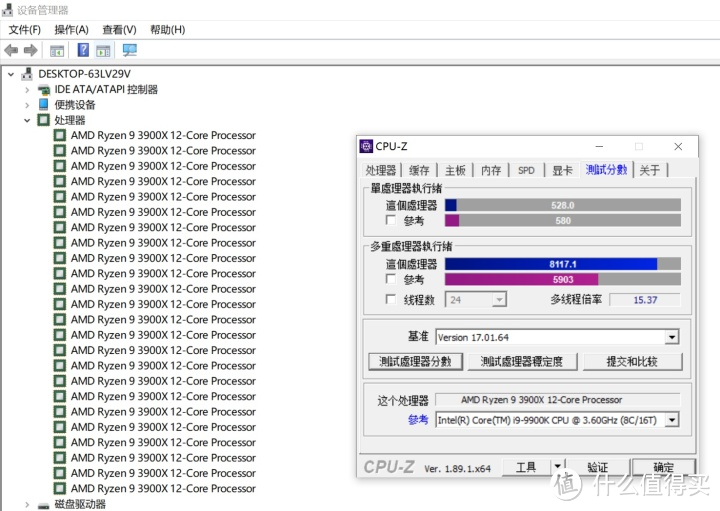Click the purple 5903 reference bar
Viewport: 720px width, 511px height.
coord(563,279)
